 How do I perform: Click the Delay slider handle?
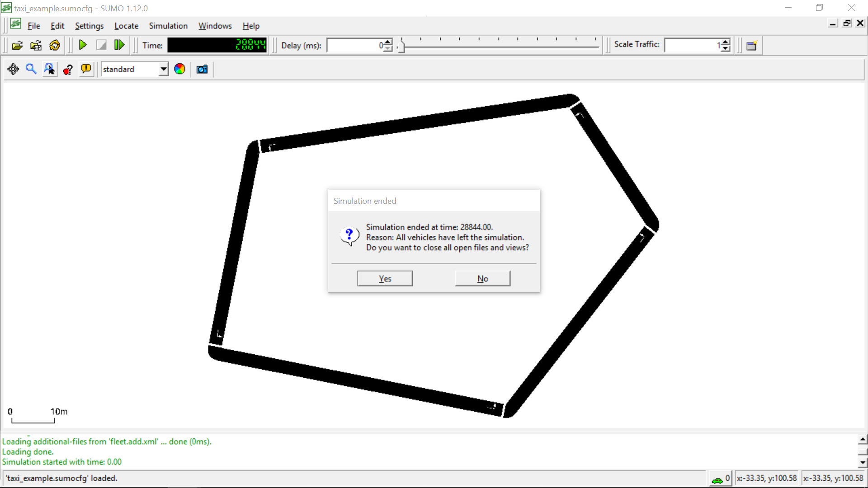point(402,46)
